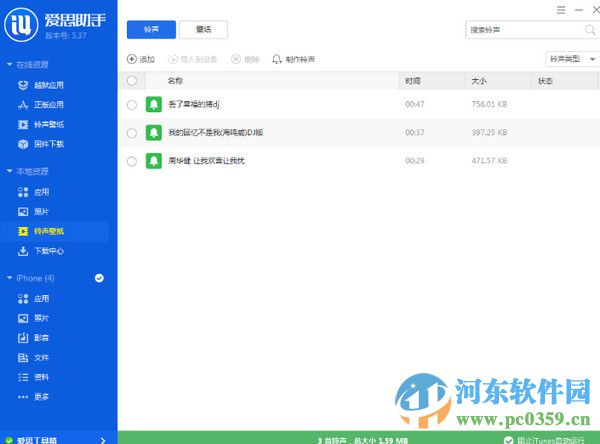The image size is (600, 444).
Task: Minimize the 爱思助手 window
Action: pyautogui.click(x=579, y=10)
